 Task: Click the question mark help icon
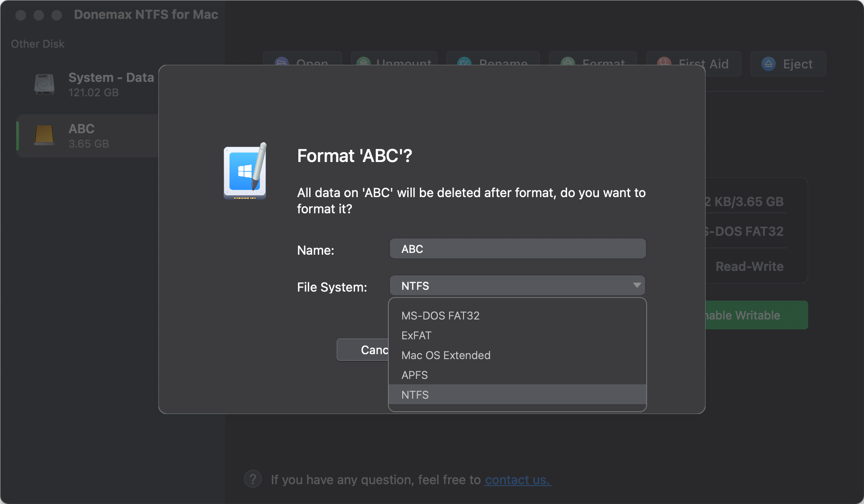click(252, 478)
